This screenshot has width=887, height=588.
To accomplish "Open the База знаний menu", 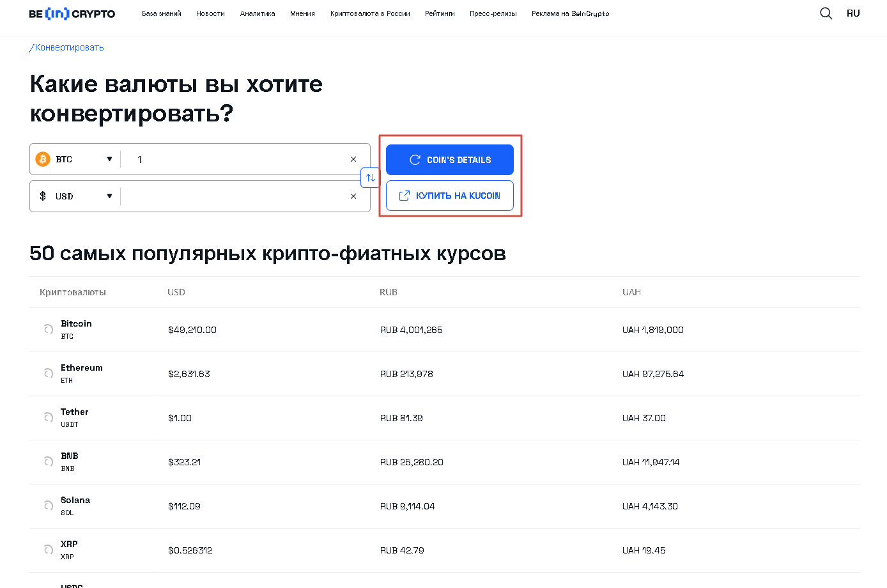I will pos(162,13).
